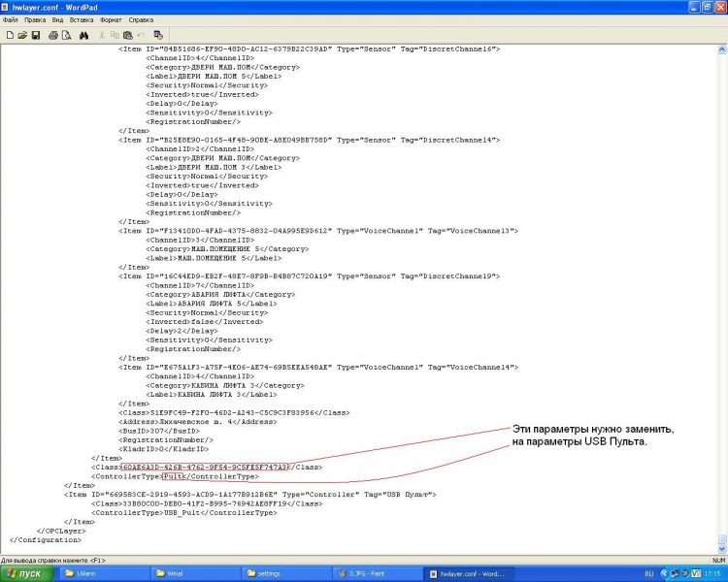Viewport: 728px width, 582px height.
Task: Click the New document icon
Action: tap(9, 35)
